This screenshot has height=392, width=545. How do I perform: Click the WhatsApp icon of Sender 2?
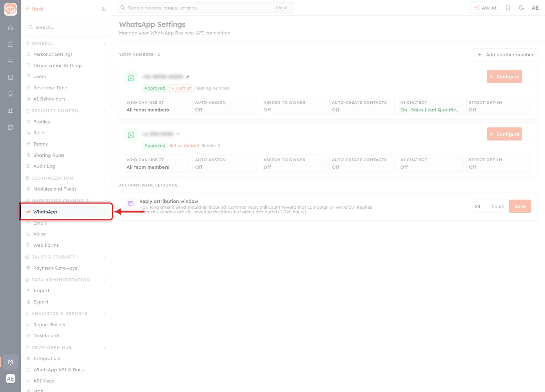131,135
